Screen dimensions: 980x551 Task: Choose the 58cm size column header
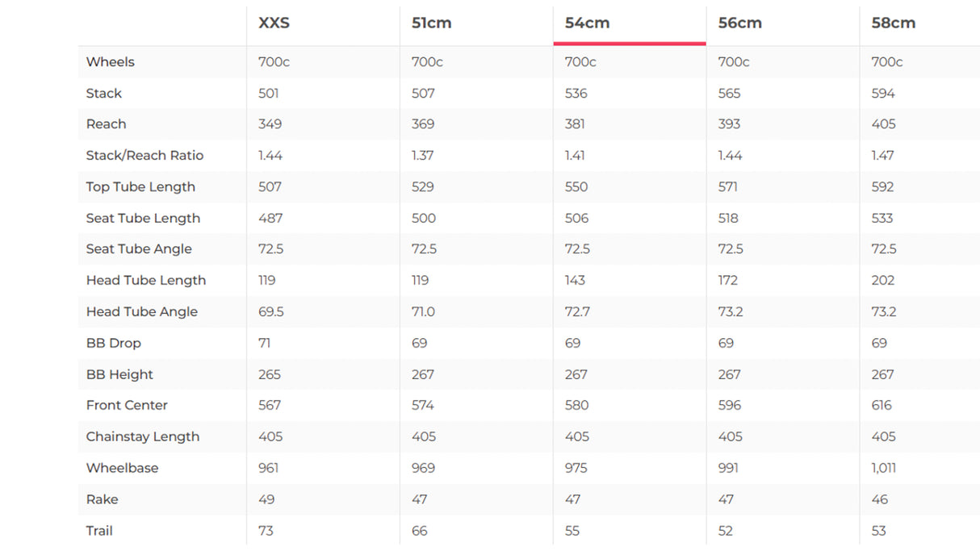coord(893,23)
